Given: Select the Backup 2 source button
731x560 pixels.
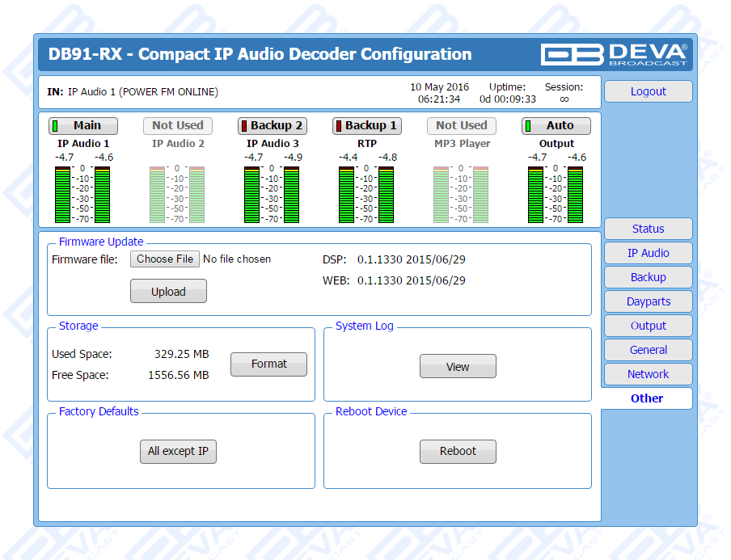Looking at the screenshot, I should click(x=273, y=126).
